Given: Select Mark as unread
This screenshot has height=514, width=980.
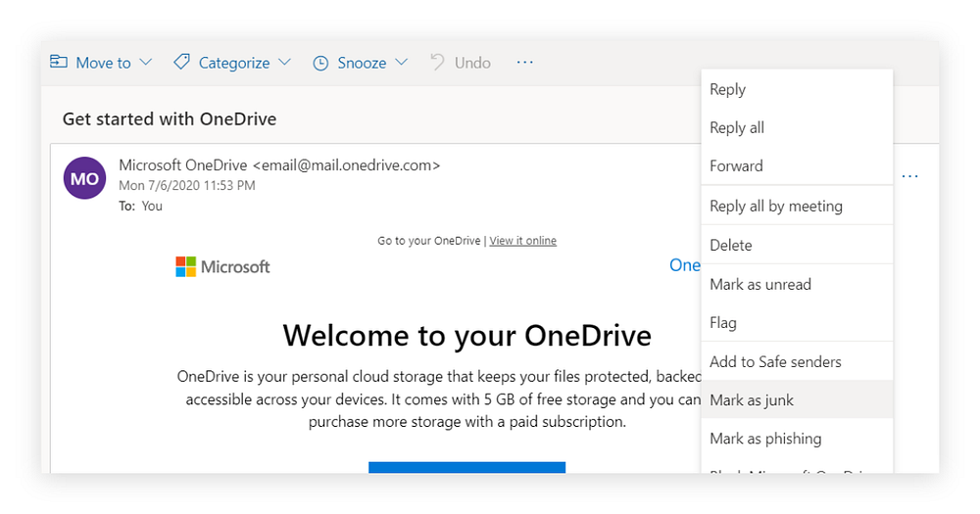Looking at the screenshot, I should [x=797, y=284].
